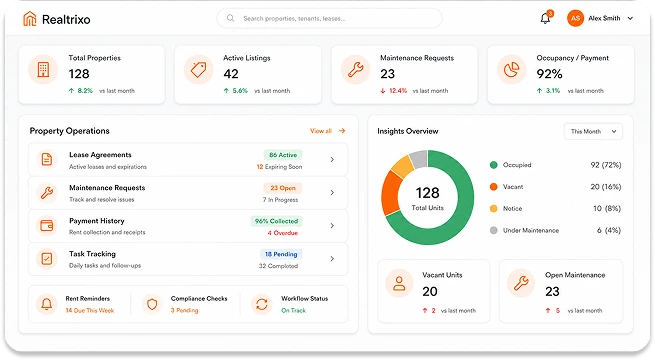Click the 12.4% maintenance decrease indicator
The width and height of the screenshot is (655, 360).
(x=394, y=91)
